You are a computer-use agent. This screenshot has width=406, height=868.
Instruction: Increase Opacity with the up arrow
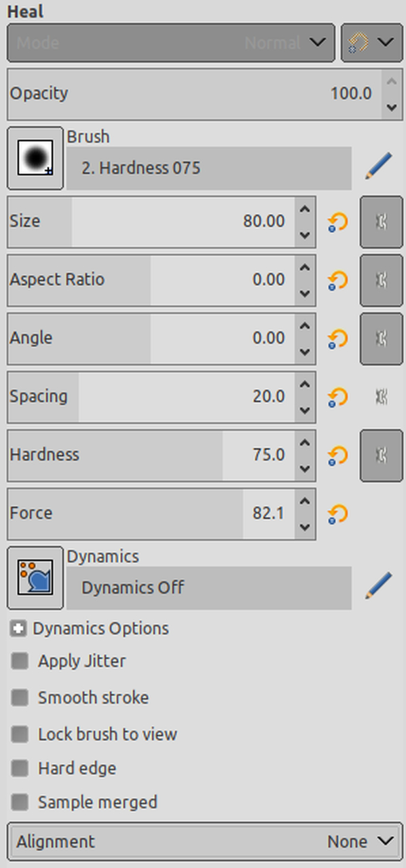click(x=391, y=81)
